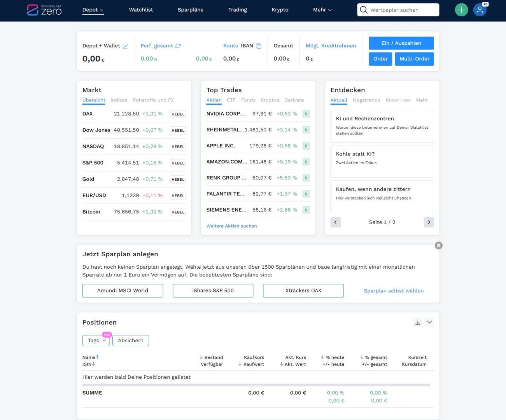
Task: Sort positions by Bestand
Action: coord(211,357)
